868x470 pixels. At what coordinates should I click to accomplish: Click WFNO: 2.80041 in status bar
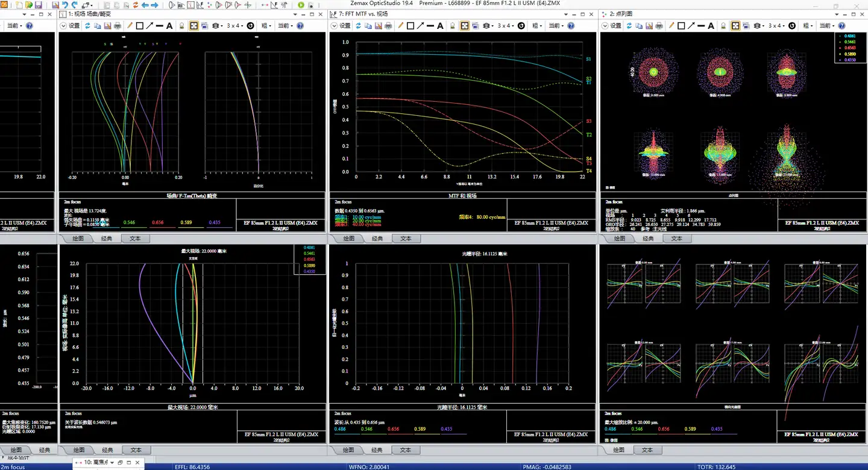(370, 467)
